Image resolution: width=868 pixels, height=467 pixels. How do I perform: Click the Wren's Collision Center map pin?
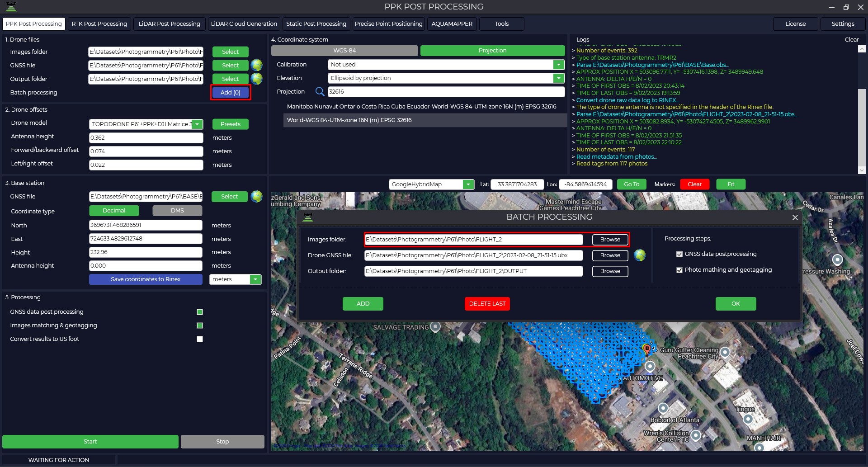696,436
